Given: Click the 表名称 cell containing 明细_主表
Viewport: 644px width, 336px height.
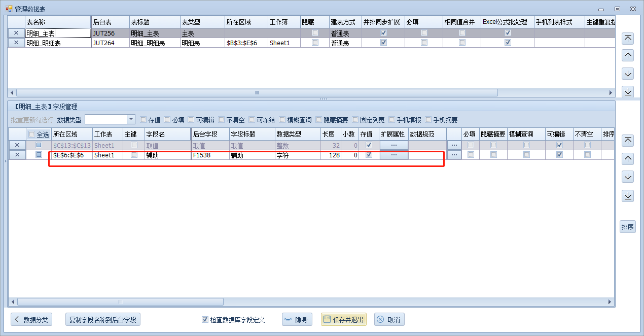Looking at the screenshot, I should click(57, 33).
